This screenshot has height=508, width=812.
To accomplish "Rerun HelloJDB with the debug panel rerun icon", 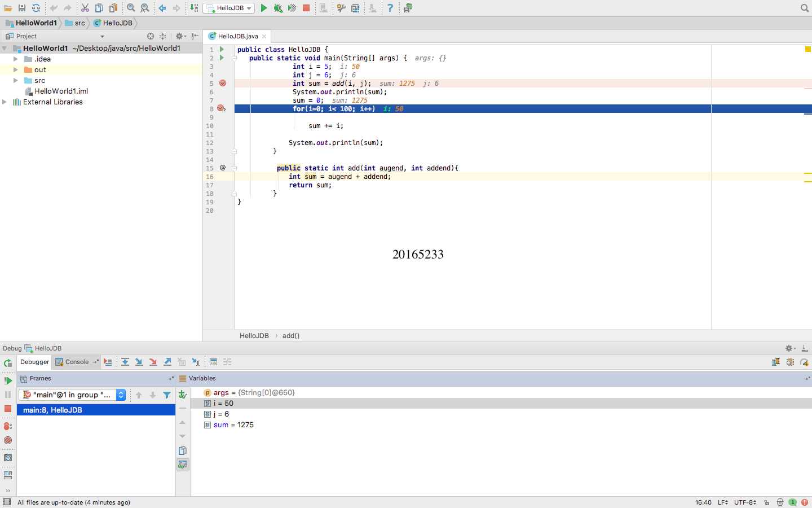I will click(x=8, y=364).
